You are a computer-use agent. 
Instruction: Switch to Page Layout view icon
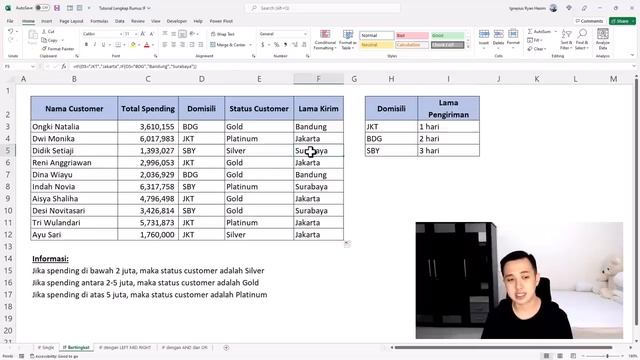560,356
